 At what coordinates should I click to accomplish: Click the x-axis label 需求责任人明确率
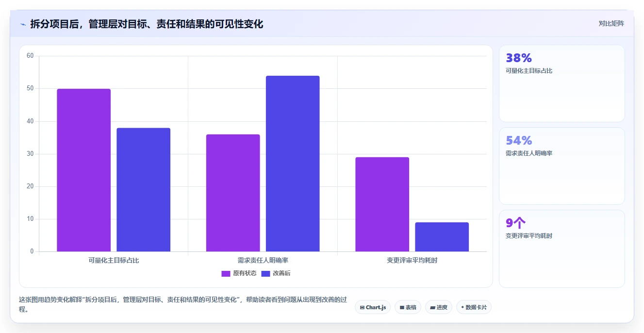click(x=263, y=260)
